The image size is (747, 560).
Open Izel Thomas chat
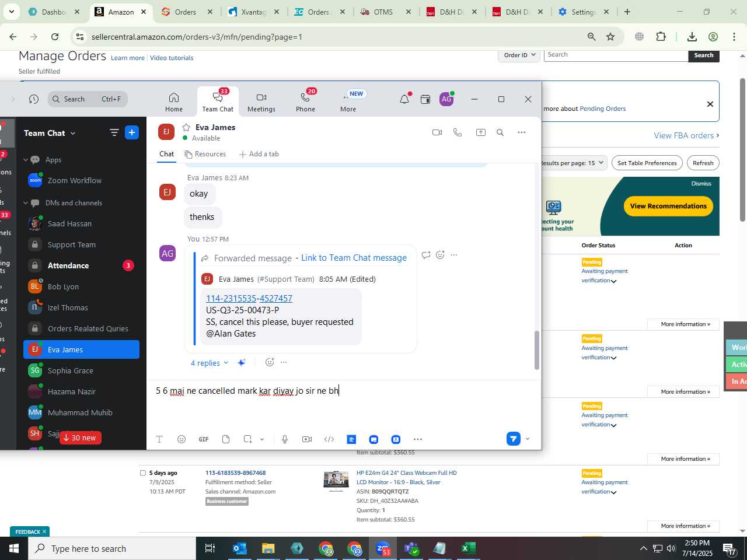[x=81, y=308]
